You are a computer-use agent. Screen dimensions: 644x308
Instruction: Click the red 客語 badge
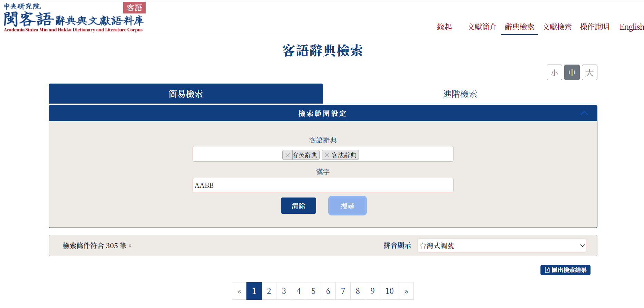point(134,8)
